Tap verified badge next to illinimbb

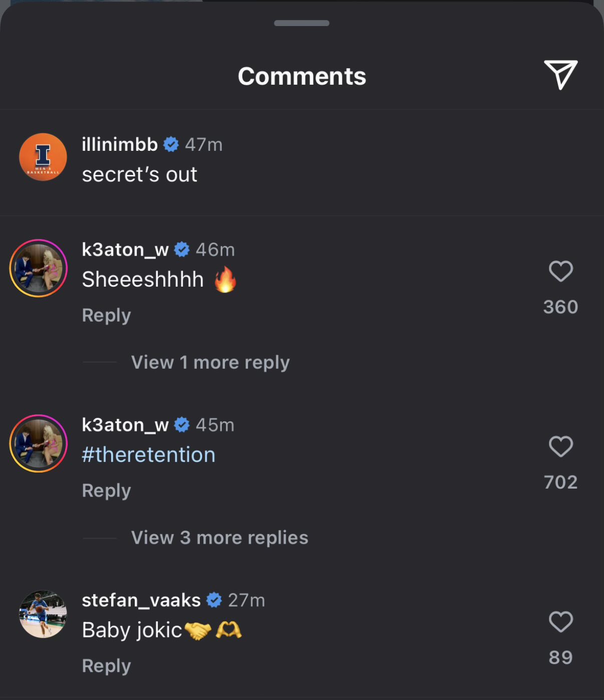(171, 144)
